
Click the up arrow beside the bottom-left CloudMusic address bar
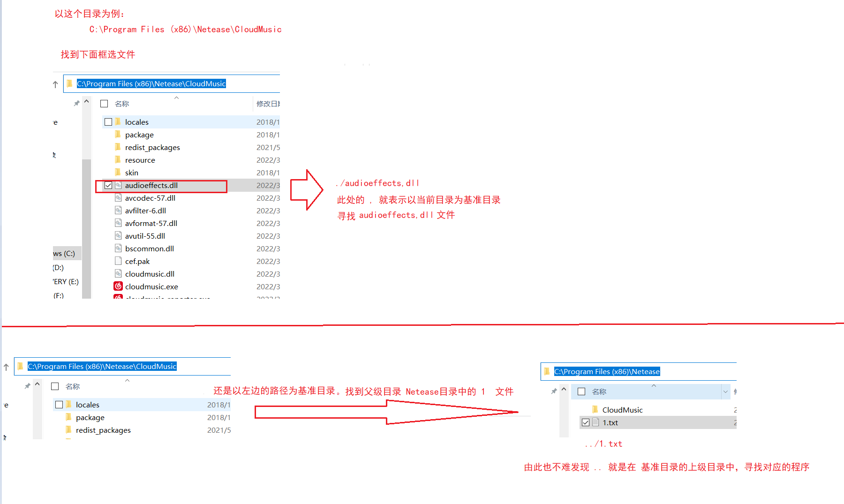[6, 367]
